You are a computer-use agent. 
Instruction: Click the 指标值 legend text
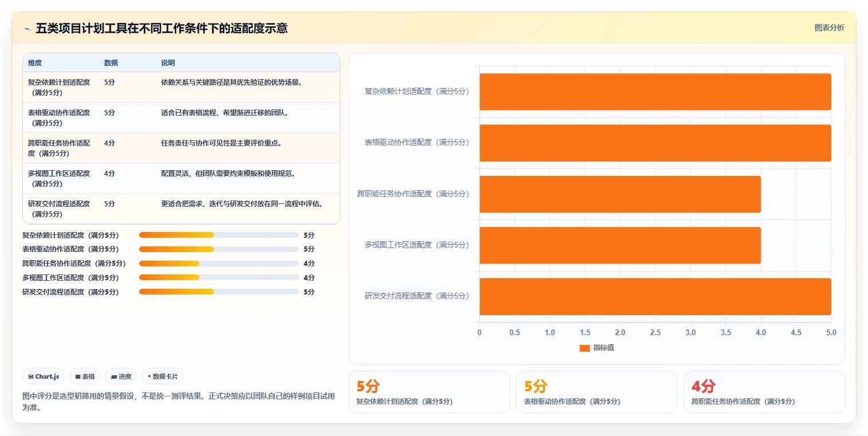tap(603, 348)
